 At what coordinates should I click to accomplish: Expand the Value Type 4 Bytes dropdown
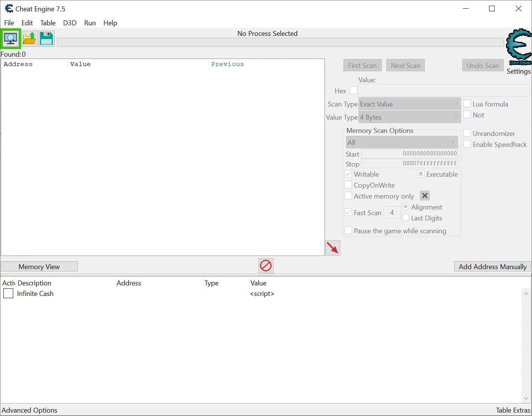pyautogui.click(x=409, y=117)
